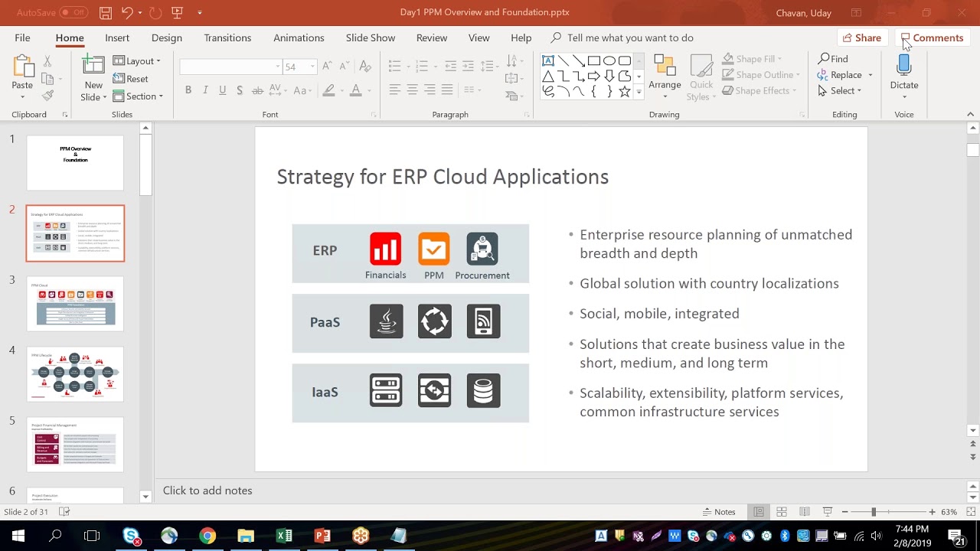The width and height of the screenshot is (980, 551).
Task: Switch to Slide Sorter view
Action: (x=782, y=512)
